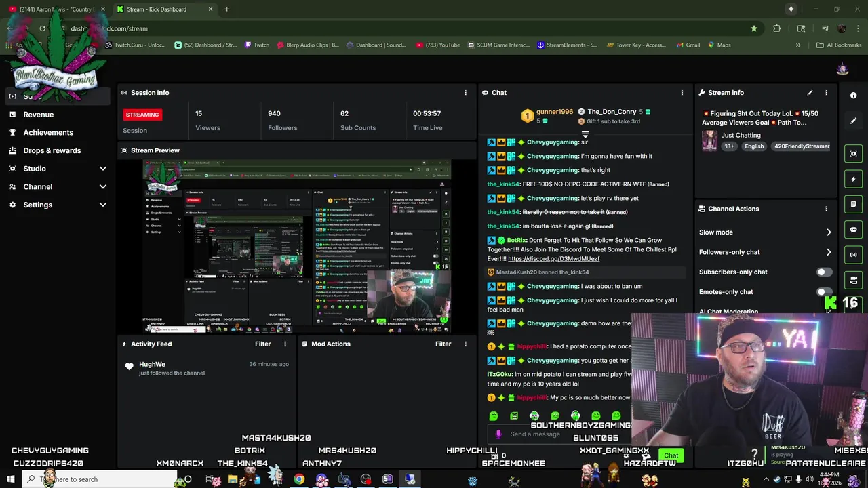
Task: Click HughWe follower name in Activity Feed
Action: pos(152,365)
